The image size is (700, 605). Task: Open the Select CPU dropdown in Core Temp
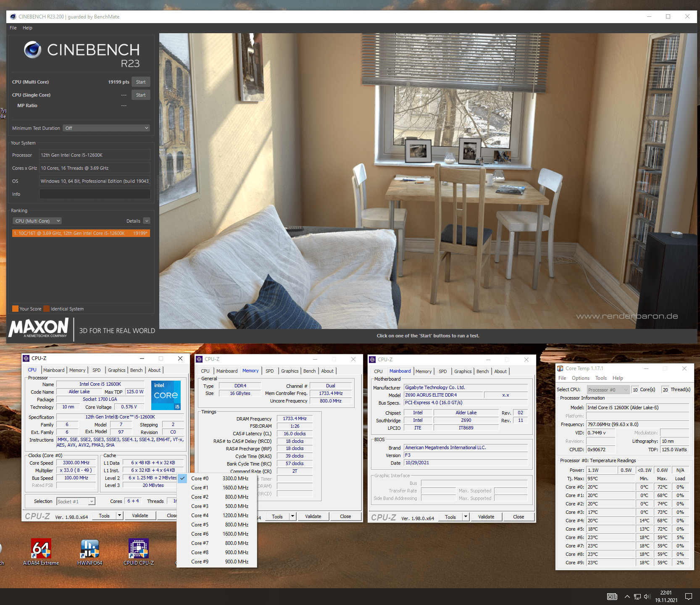click(608, 390)
